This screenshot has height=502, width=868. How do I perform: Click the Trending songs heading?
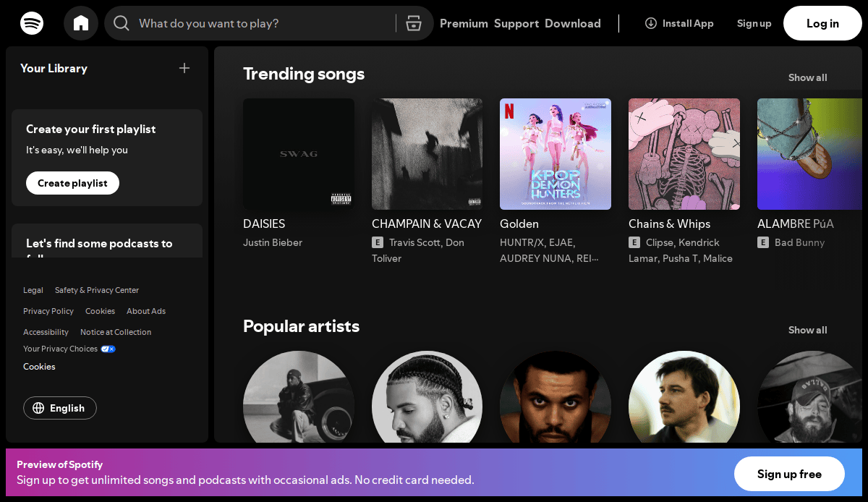pos(304,74)
